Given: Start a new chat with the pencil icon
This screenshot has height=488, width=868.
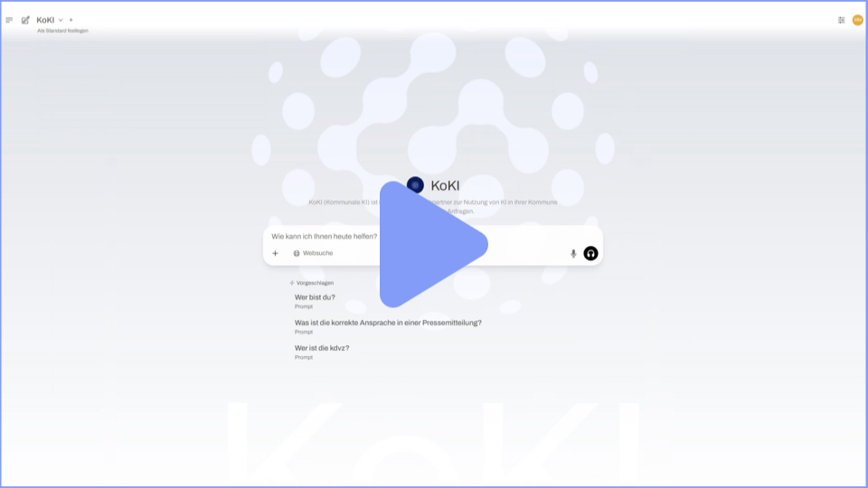Looking at the screenshot, I should click(x=25, y=20).
